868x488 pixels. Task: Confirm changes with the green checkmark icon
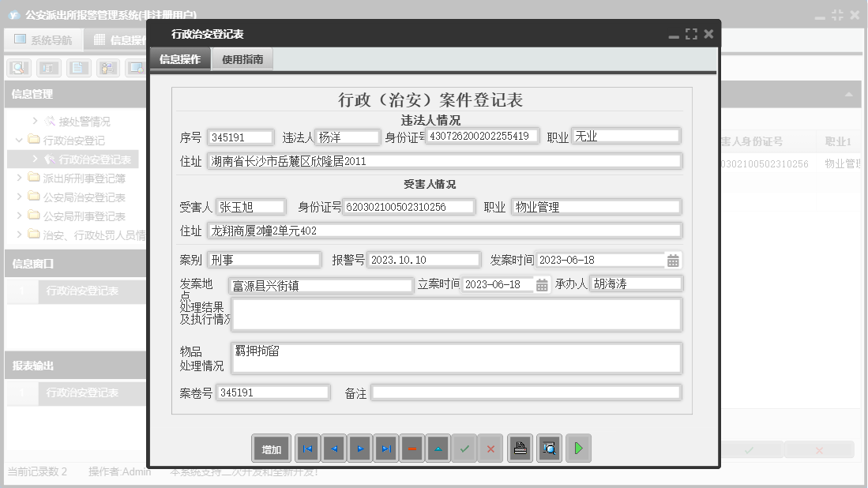(464, 449)
